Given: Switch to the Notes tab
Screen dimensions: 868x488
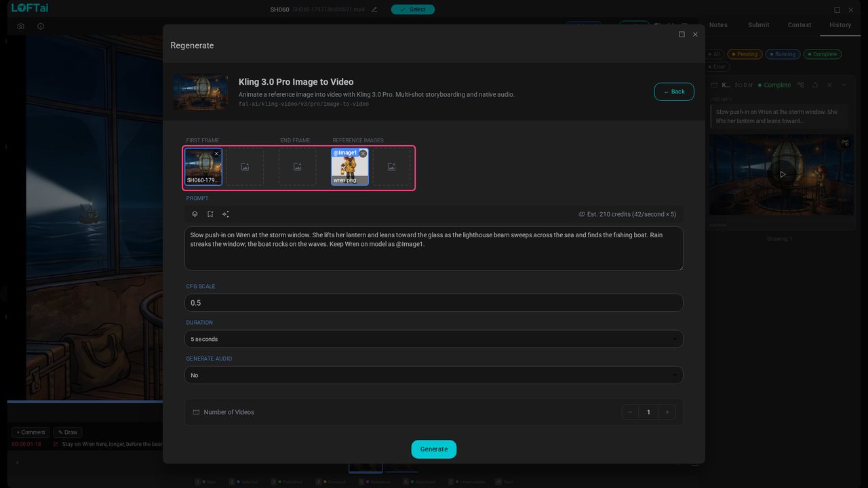Looking at the screenshot, I should (718, 25).
